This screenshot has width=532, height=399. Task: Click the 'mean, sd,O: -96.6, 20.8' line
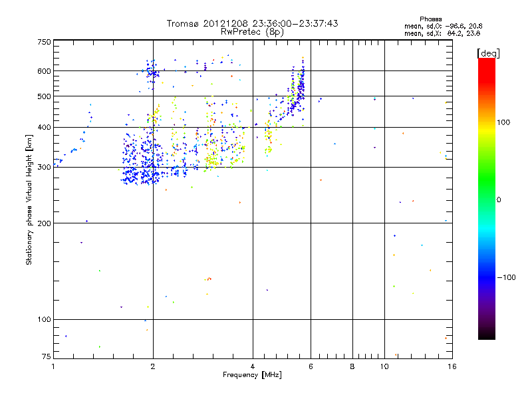pyautogui.click(x=443, y=26)
